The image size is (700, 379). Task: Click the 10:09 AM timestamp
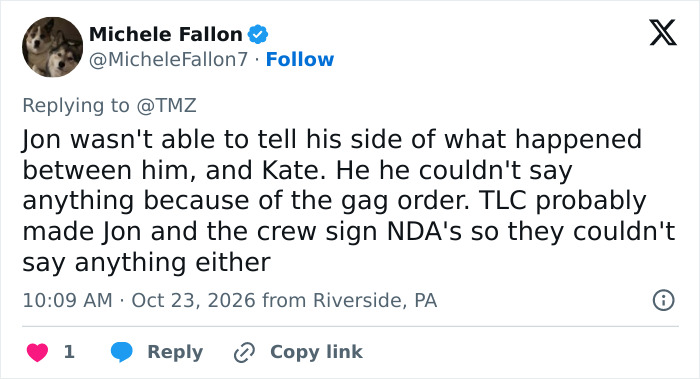coord(67,300)
